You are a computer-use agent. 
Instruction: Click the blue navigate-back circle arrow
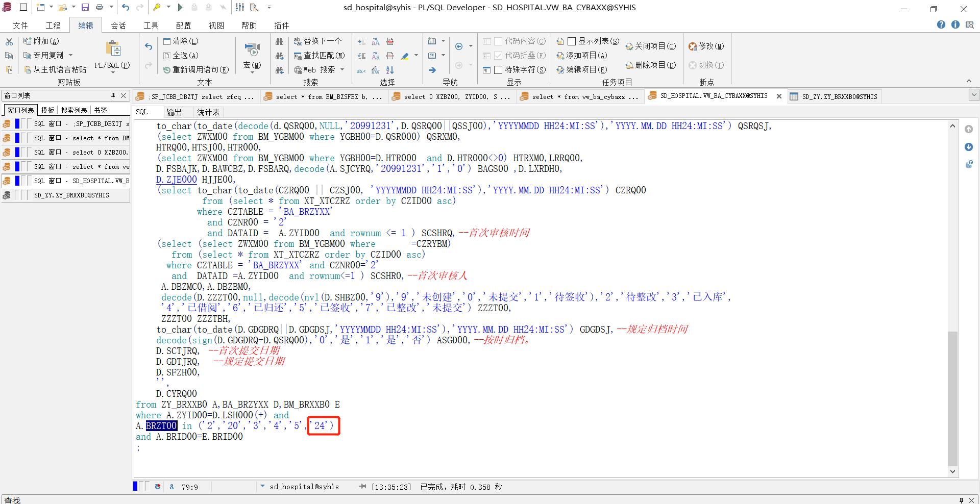(x=459, y=46)
